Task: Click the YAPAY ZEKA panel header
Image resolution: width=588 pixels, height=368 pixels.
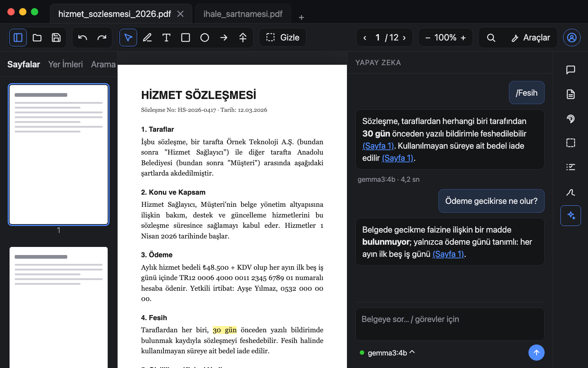Action: click(378, 63)
